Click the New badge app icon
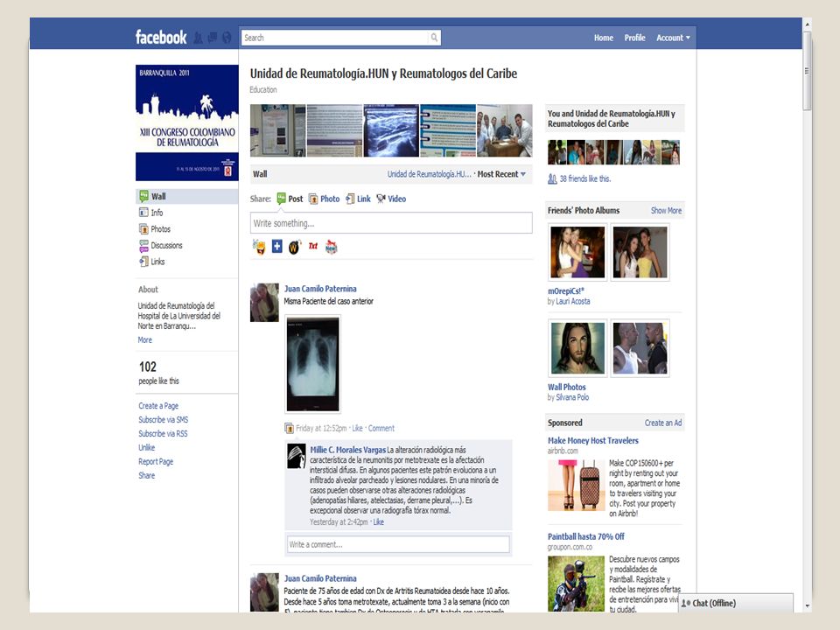840x630 pixels. pyautogui.click(x=332, y=247)
